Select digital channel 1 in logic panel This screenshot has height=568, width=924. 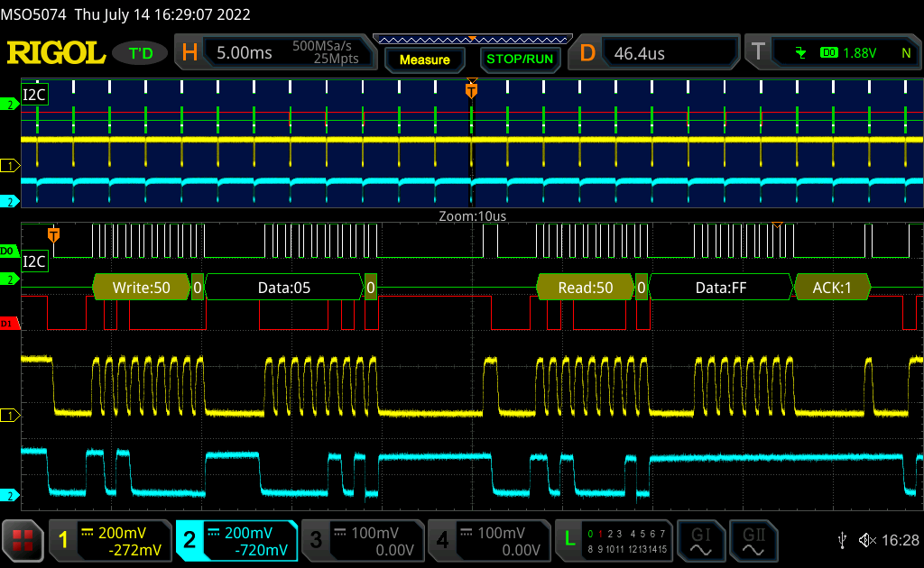pos(600,534)
